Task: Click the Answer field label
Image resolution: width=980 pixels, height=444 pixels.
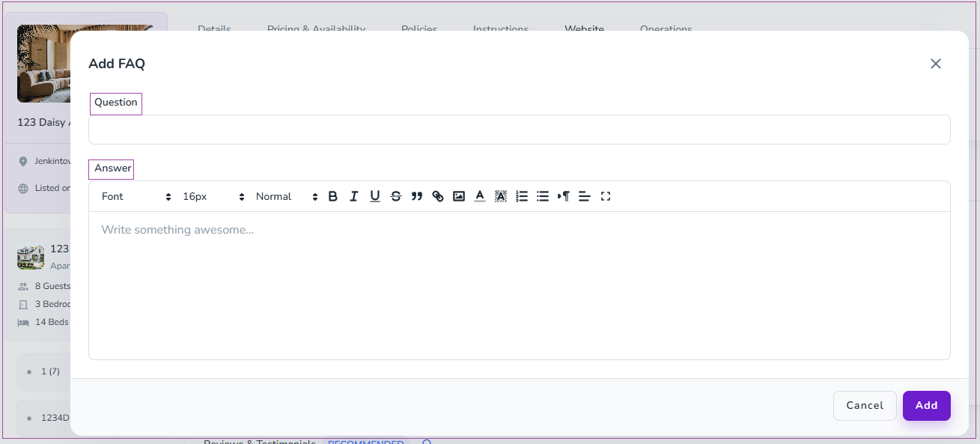Action: tap(113, 168)
